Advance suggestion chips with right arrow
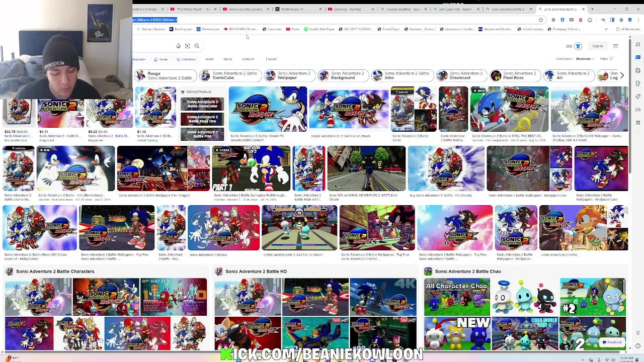 [622, 75]
